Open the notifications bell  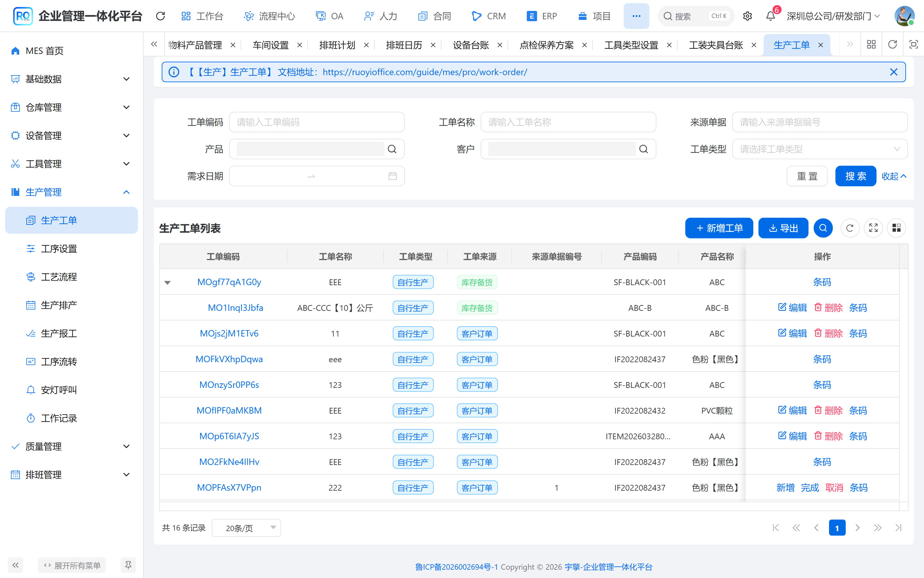click(771, 16)
